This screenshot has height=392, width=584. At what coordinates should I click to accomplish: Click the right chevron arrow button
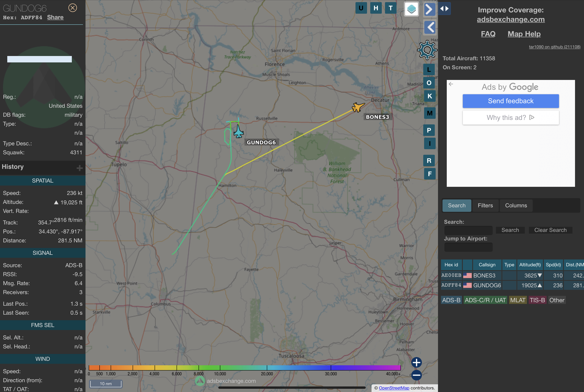pyautogui.click(x=429, y=9)
